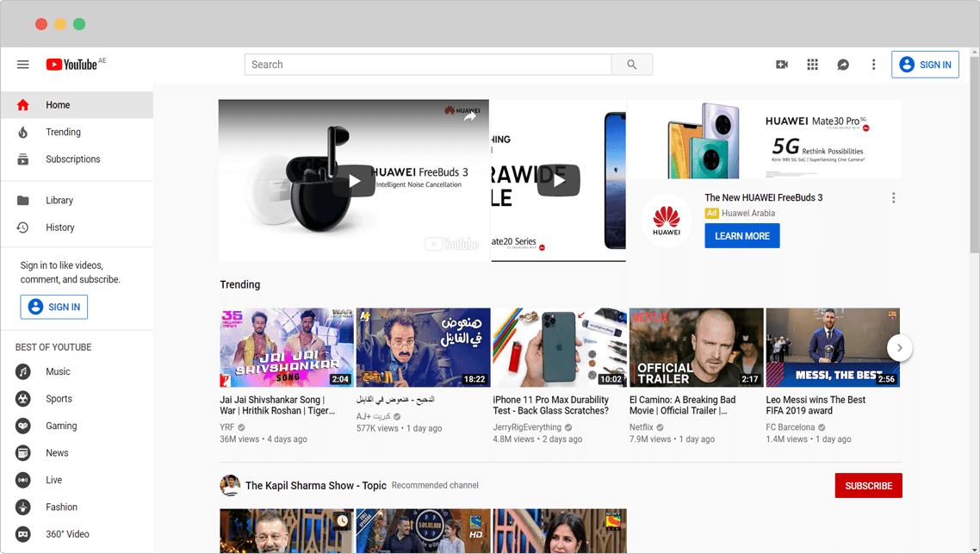The height and width of the screenshot is (554, 980).
Task: Open History from the sidebar
Action: (77, 227)
